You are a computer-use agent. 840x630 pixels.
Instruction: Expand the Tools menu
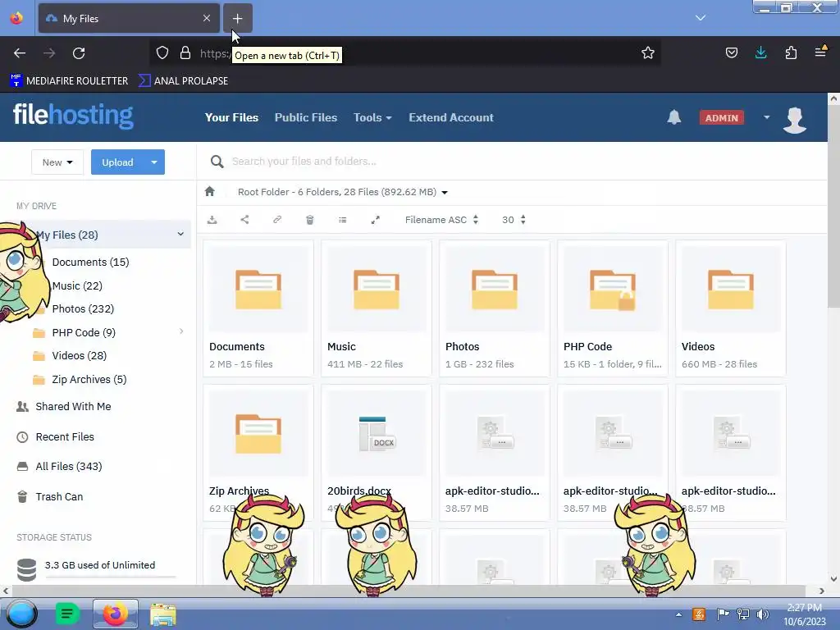[x=372, y=117]
